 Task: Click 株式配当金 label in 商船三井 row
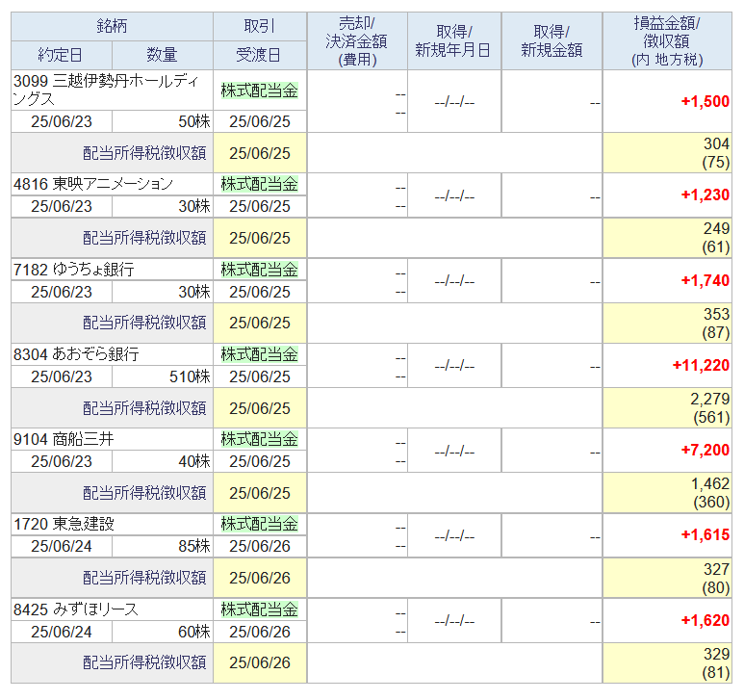click(260, 439)
